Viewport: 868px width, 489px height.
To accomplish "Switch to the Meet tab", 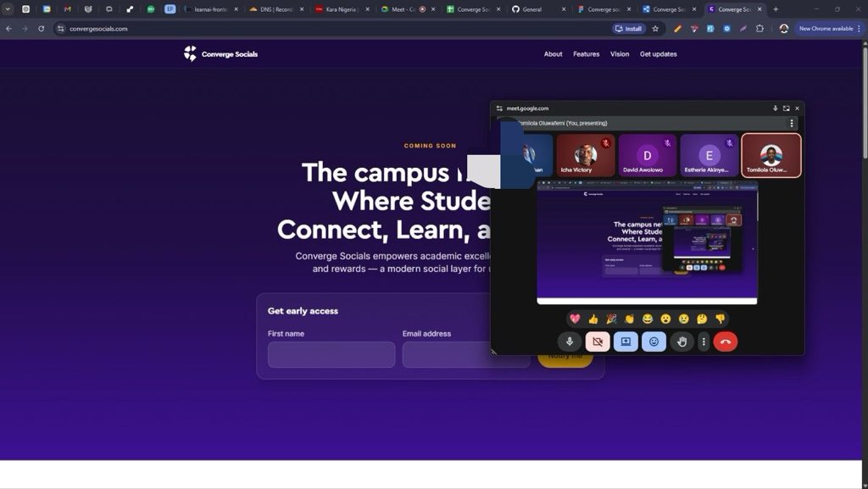I will pos(407,9).
